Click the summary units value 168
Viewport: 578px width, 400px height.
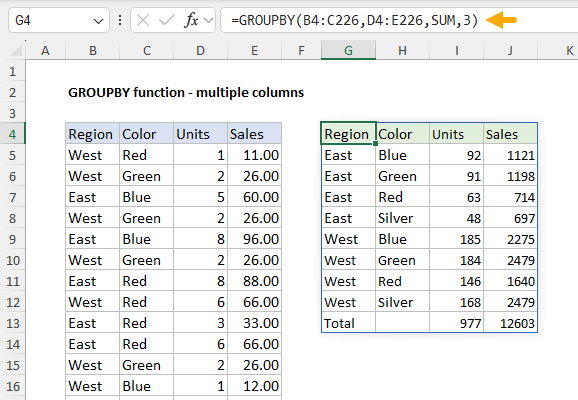pos(456,302)
